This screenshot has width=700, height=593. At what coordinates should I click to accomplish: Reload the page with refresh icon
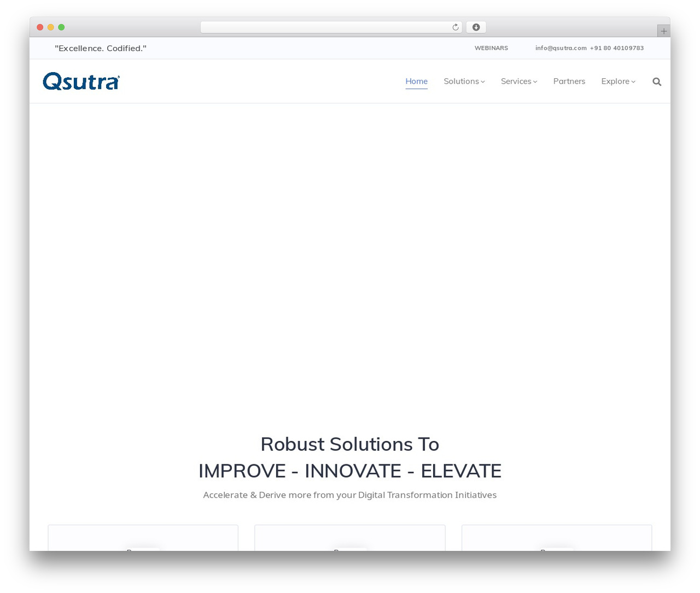455,27
